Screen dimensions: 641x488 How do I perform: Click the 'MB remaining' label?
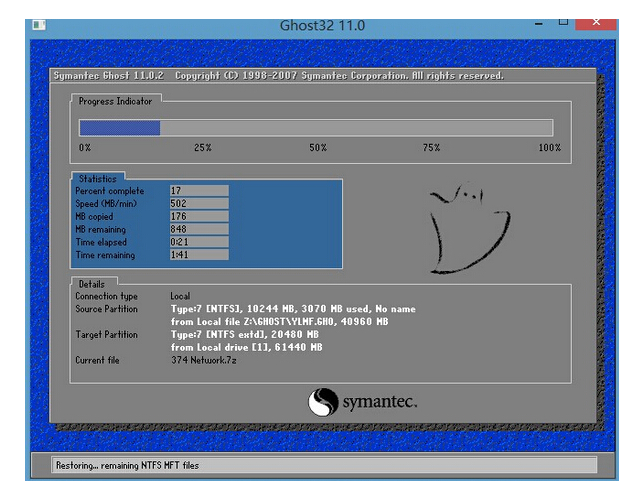(101, 229)
